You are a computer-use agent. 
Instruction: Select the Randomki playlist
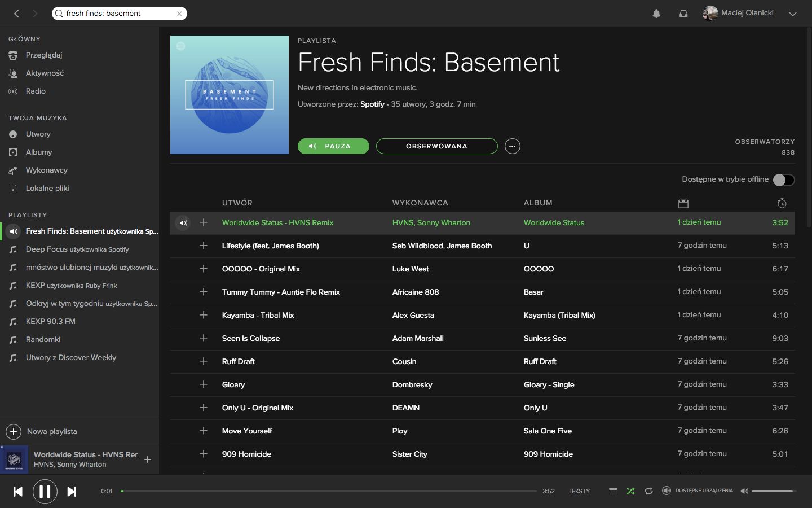[x=43, y=339]
